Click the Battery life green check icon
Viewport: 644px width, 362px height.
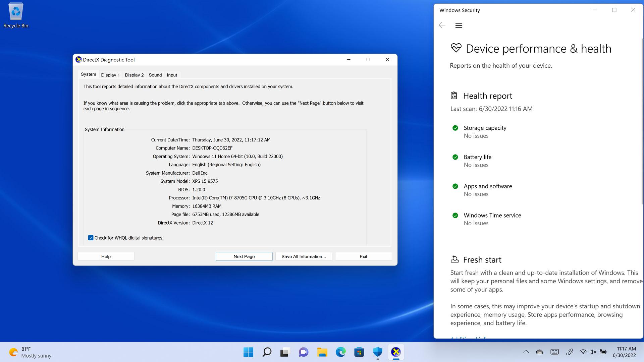tap(455, 157)
